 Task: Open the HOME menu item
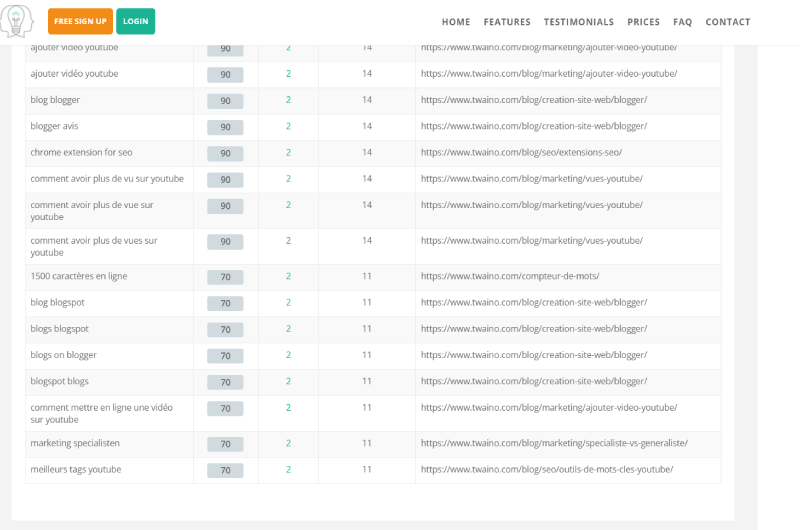[456, 22]
